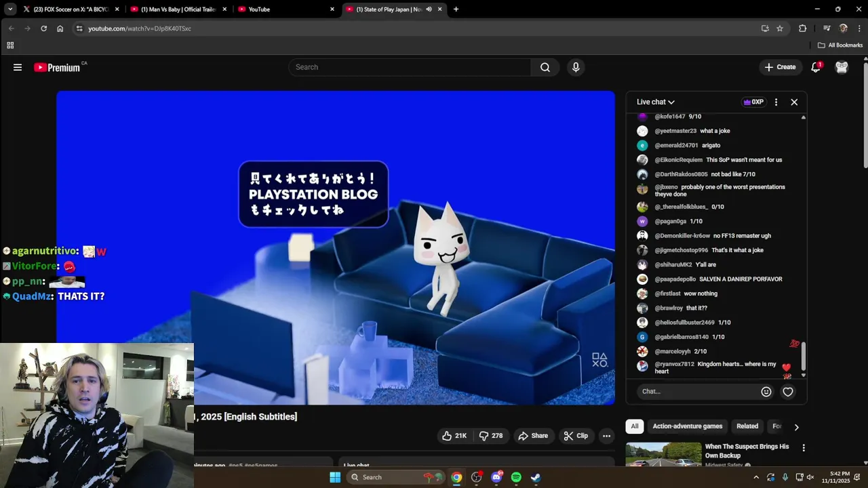Open the apps grid in bookmarks bar

(x=10, y=45)
